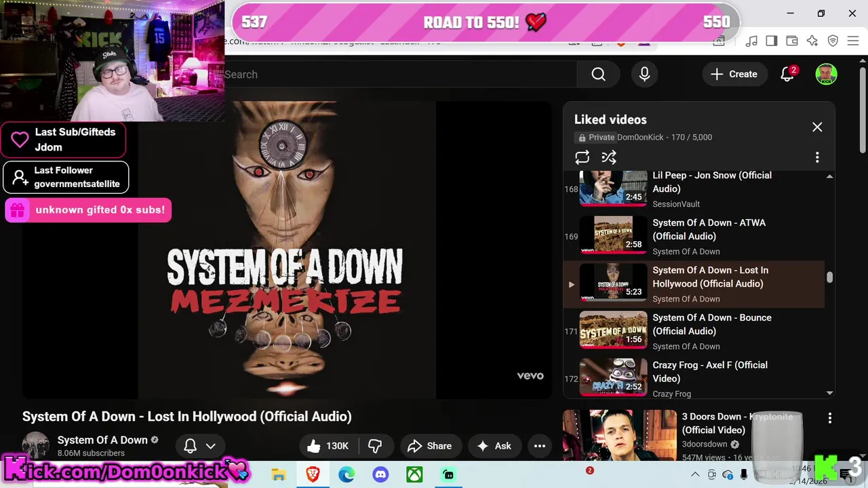868x488 pixels.
Task: Open the Create menu button
Action: pyautogui.click(x=734, y=75)
